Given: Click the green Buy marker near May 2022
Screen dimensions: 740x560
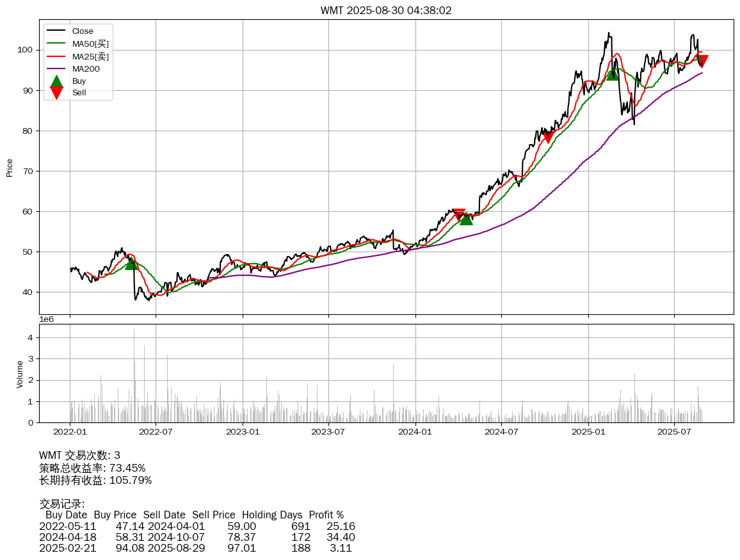Looking at the screenshot, I should 131,263.
